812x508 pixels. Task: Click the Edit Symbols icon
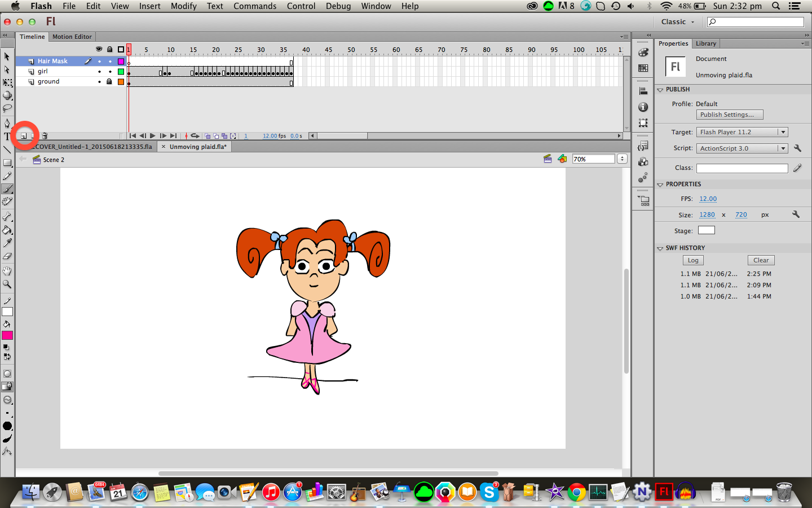(562, 159)
